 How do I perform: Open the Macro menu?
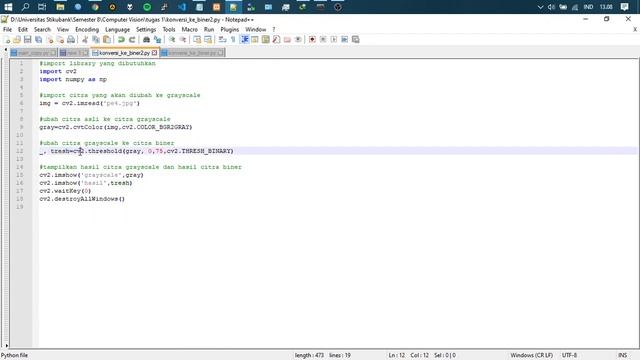click(189, 29)
